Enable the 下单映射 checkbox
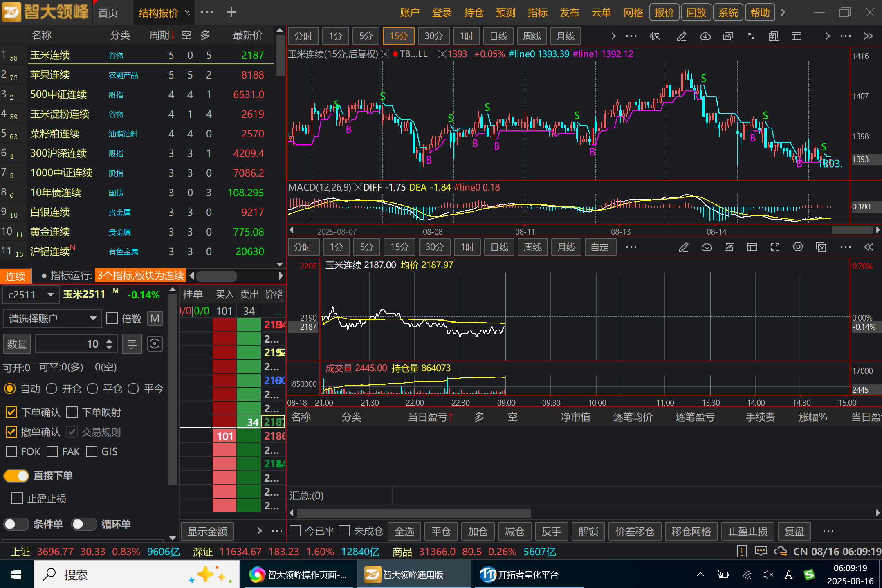Screen dimensions: 882x588 (x=72, y=412)
